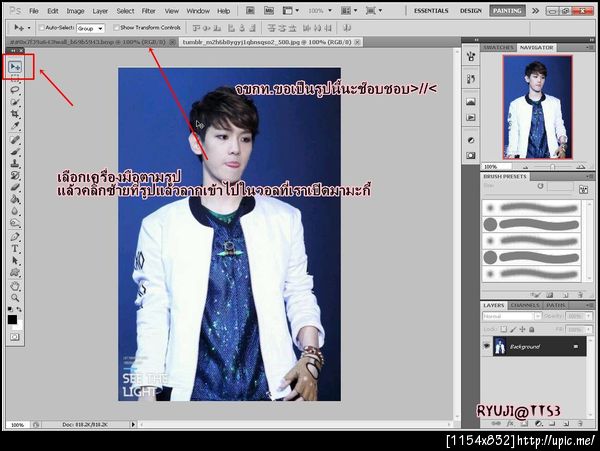The width and height of the screenshot is (600, 451).
Task: Open the File menu
Action: click(x=34, y=11)
